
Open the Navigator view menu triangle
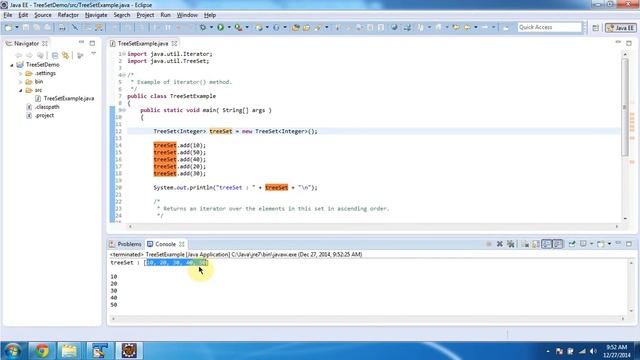(93, 54)
